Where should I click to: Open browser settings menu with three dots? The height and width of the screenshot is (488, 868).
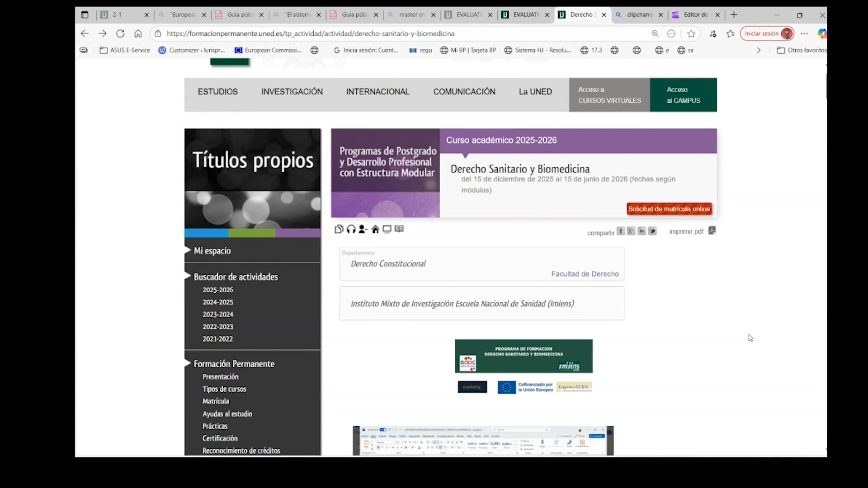(x=805, y=33)
